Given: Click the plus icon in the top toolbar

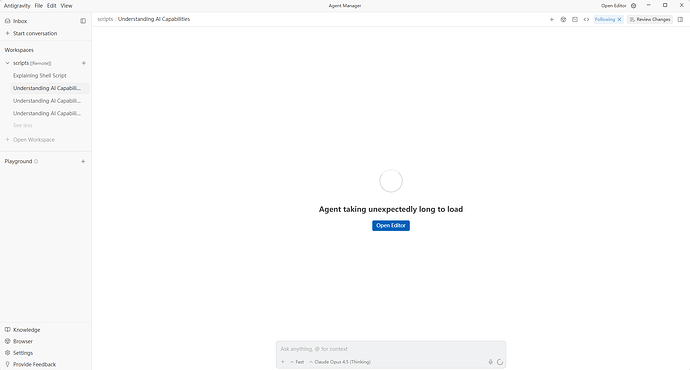Looking at the screenshot, I should 551,19.
